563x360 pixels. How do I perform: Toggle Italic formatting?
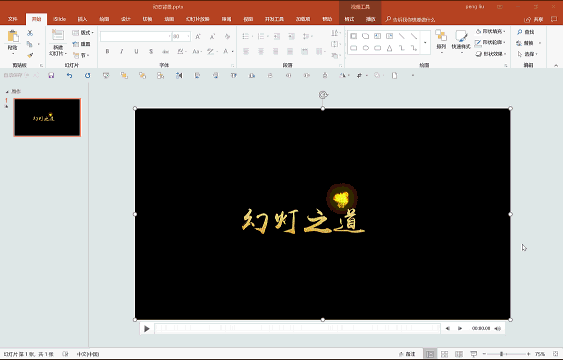(x=122, y=51)
